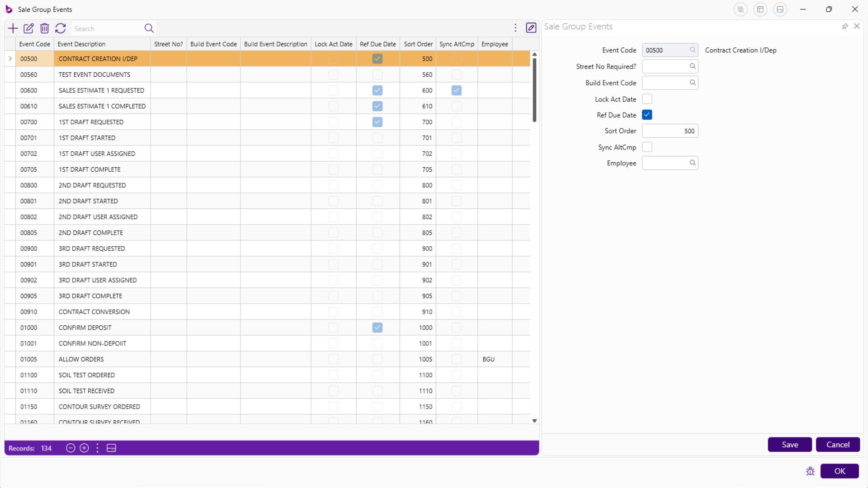Pin the Sale Group Events panel
The height and width of the screenshot is (488, 868).
844,27
